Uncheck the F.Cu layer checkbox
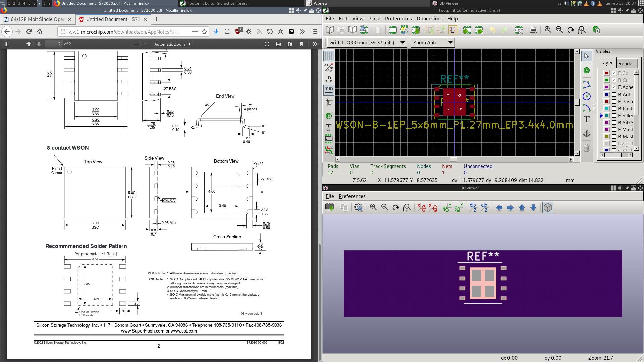This screenshot has height=362, width=644. point(614,73)
